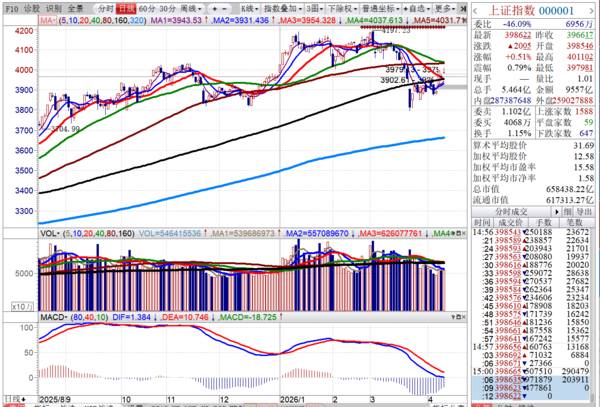Switch chart to 分时 intraday view

coord(105,7)
